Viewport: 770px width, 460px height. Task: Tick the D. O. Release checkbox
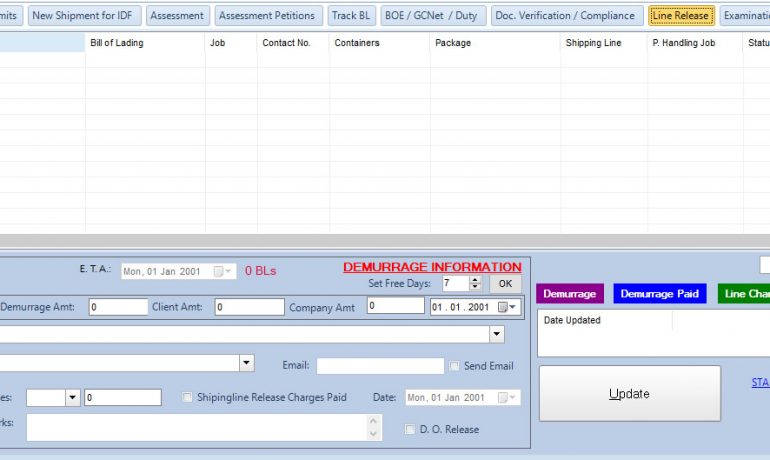[x=410, y=430]
